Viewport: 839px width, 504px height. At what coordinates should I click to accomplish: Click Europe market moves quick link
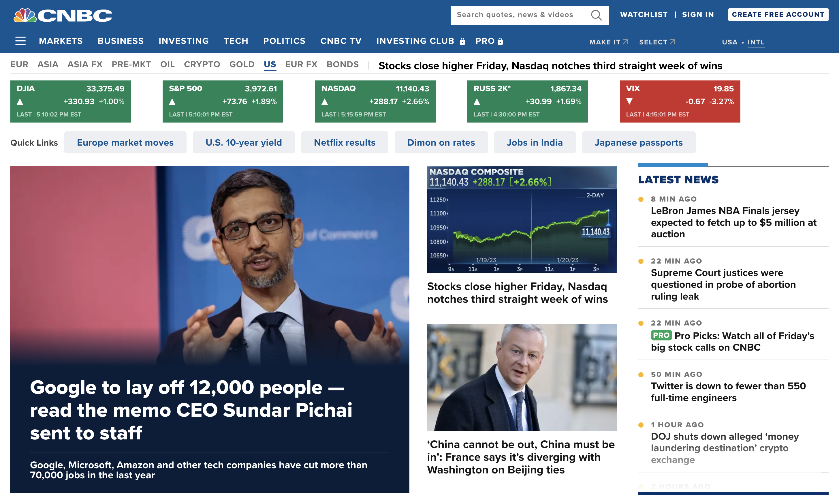click(125, 142)
